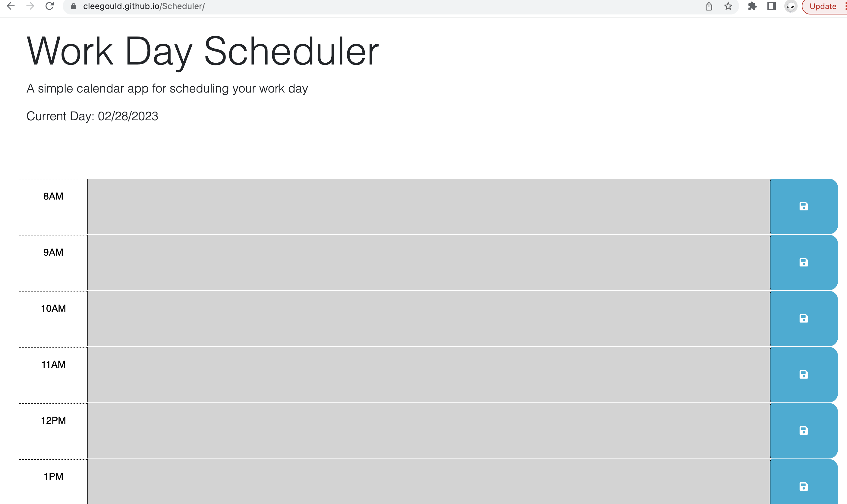Save the 10AM time block entry
This screenshot has width=847, height=504.
pos(803,318)
